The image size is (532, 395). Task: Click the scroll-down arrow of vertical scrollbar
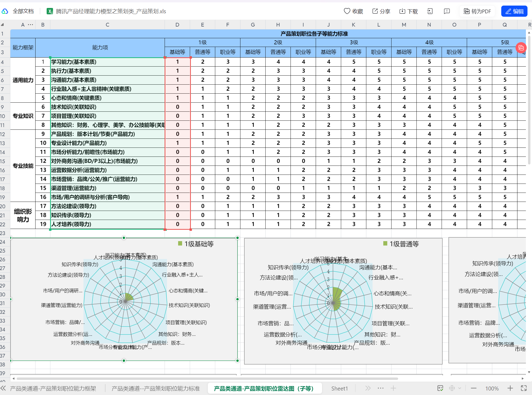529,372
